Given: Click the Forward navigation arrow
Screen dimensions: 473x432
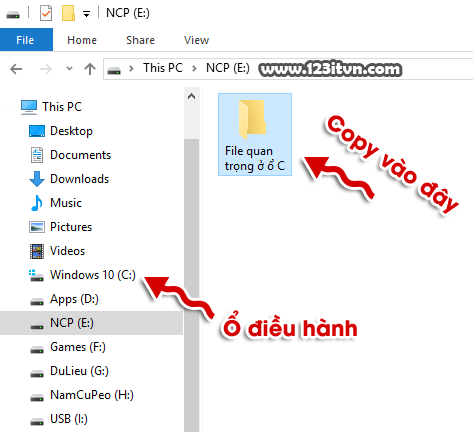Looking at the screenshot, I should coord(46,69).
